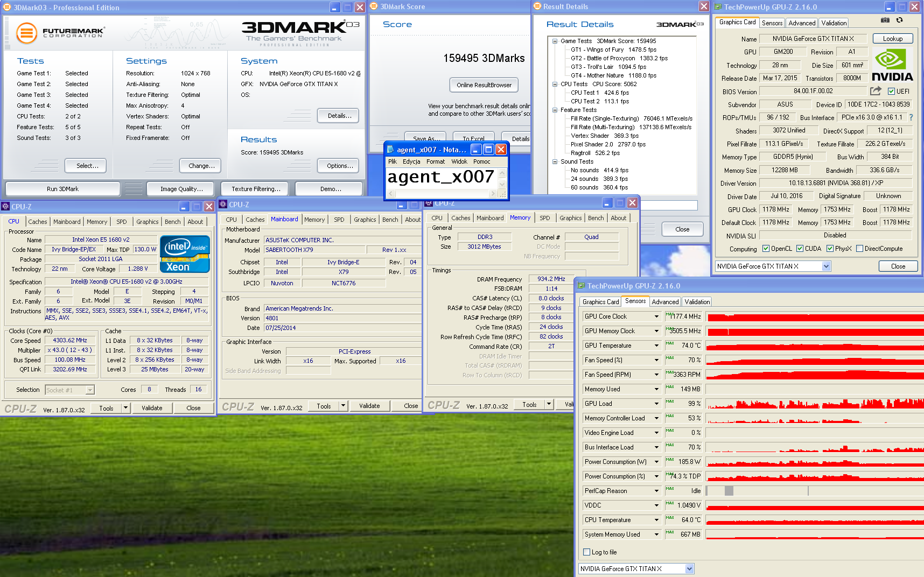924x577 pixels.
Task: Click the 3DMark03 Gamers' Benchmark logo
Action: (x=299, y=33)
